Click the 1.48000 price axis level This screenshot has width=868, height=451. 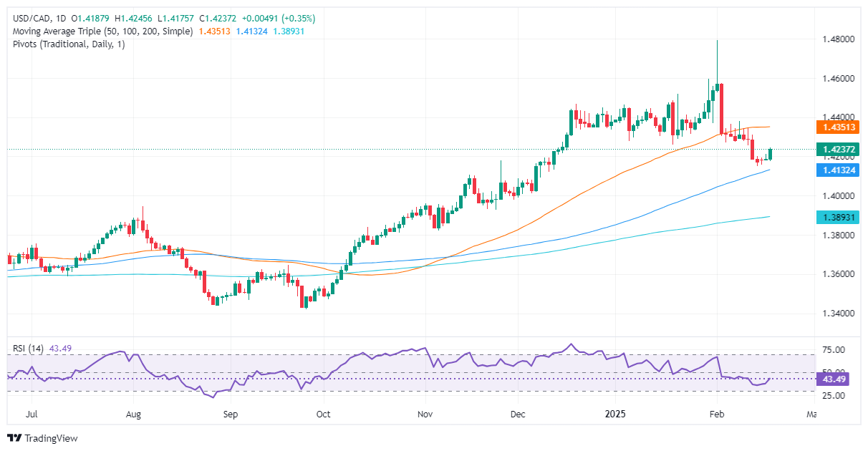(x=836, y=39)
